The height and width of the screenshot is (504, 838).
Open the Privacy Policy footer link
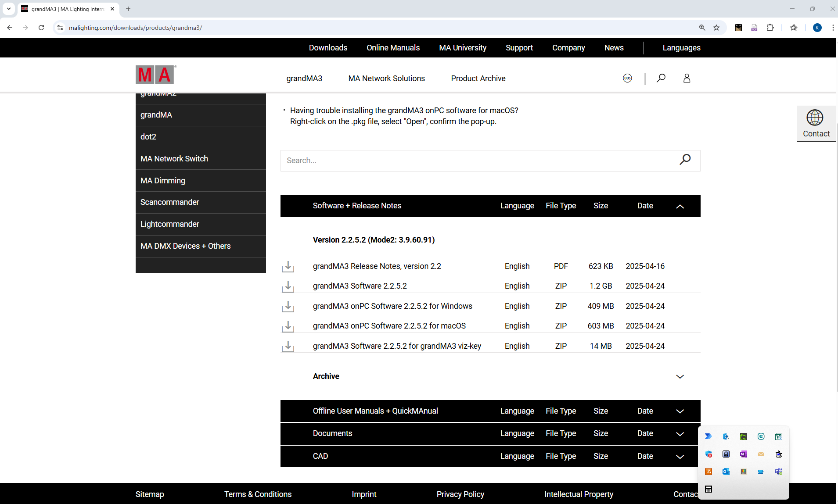[x=460, y=494]
